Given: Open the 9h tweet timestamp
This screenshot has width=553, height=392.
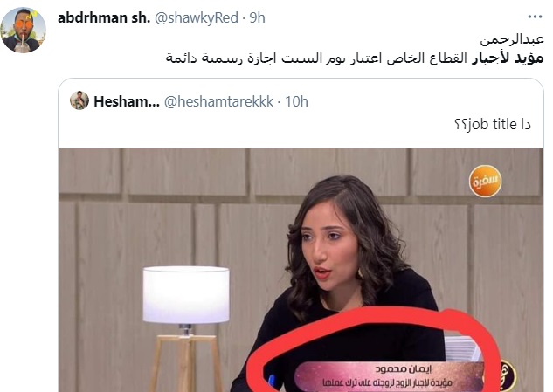Looking at the screenshot, I should pos(257,18).
